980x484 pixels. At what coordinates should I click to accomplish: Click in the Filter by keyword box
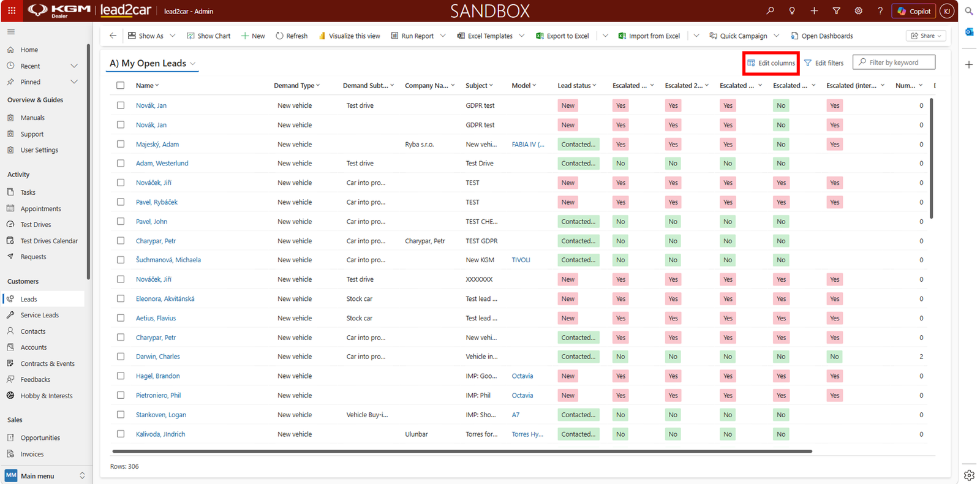click(x=894, y=62)
